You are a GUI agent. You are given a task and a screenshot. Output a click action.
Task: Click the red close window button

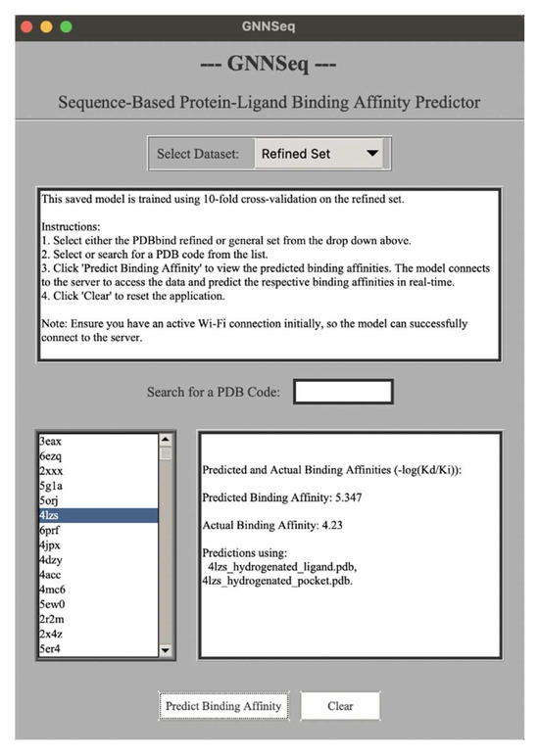tap(26, 27)
